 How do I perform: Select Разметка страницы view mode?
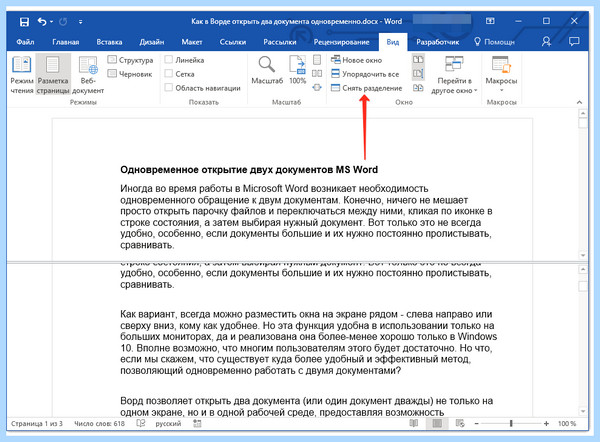(53, 75)
